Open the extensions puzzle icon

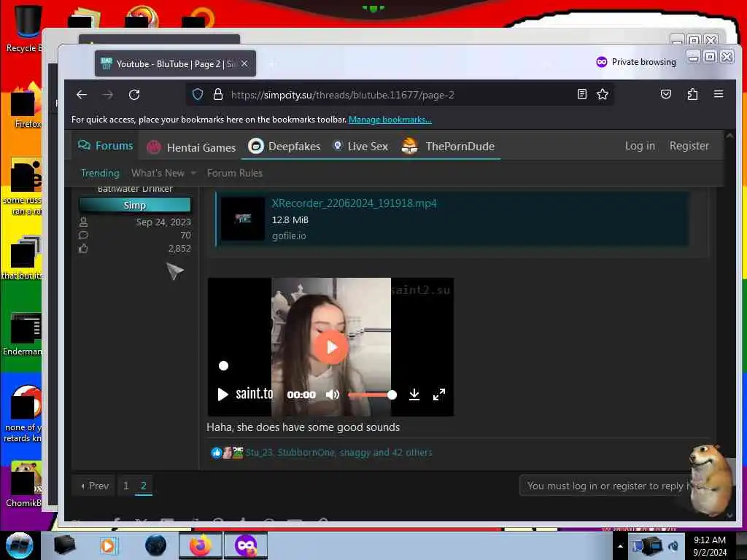click(692, 94)
